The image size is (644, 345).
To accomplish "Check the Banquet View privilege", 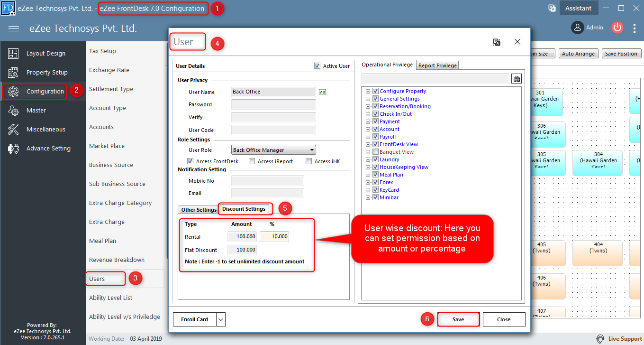I will pos(375,152).
